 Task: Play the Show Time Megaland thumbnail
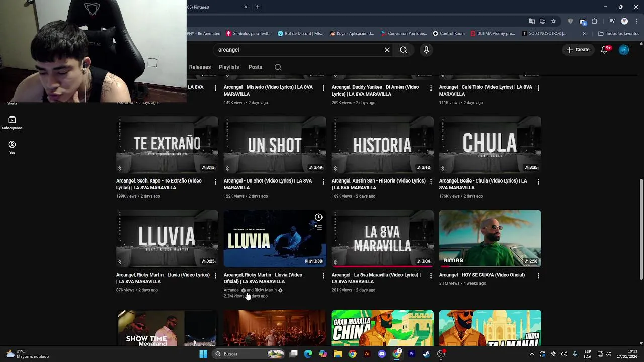[x=167, y=328]
